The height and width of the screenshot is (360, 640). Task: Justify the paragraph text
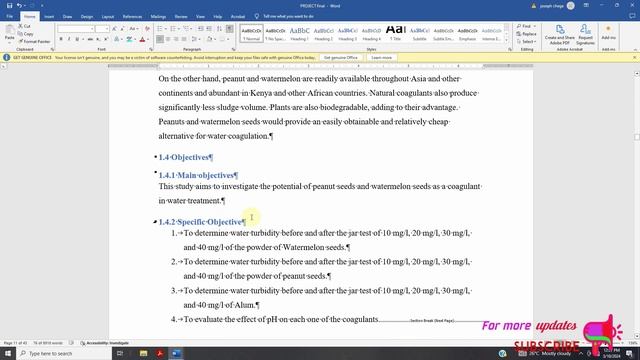coord(184,39)
